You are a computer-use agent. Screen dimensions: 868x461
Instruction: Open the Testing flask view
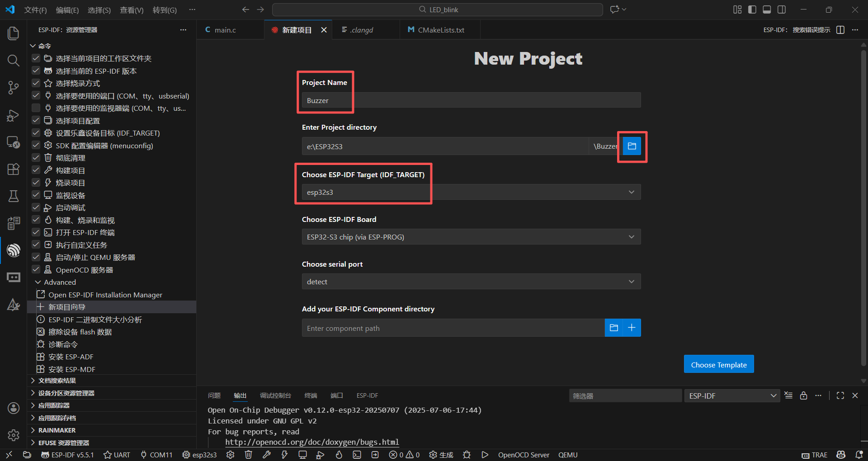pos(14,196)
